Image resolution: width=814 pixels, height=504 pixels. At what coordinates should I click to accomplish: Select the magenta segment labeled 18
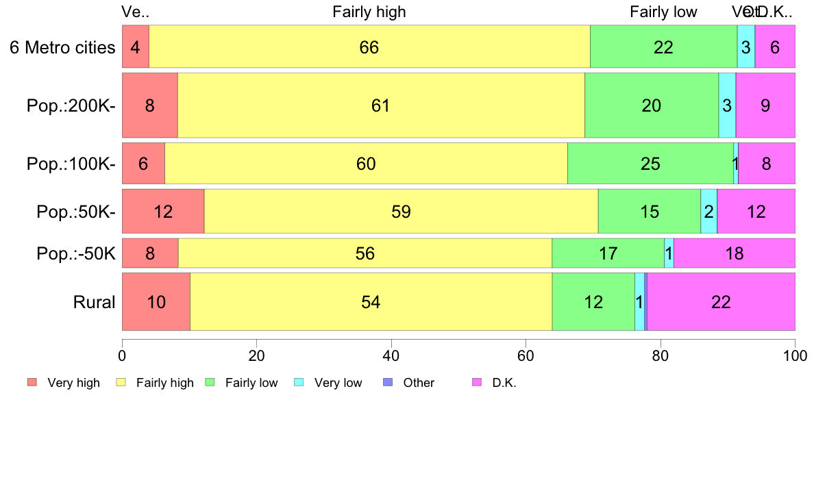735,253
